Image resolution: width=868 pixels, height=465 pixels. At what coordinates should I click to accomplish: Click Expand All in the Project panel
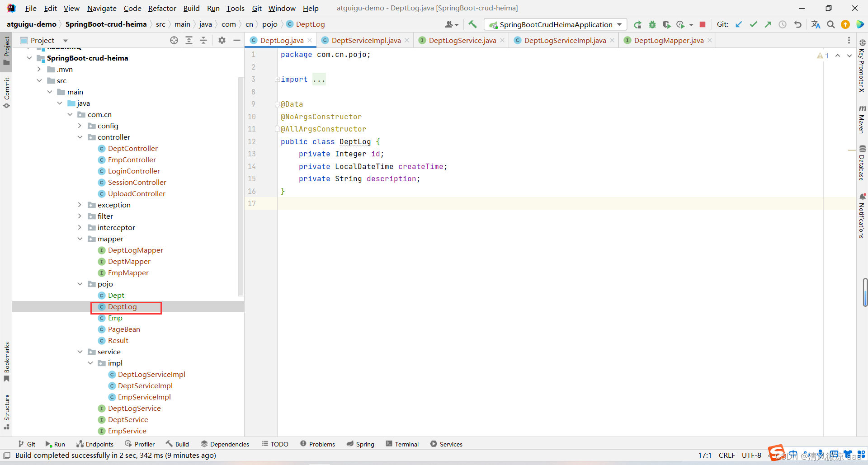pos(189,40)
